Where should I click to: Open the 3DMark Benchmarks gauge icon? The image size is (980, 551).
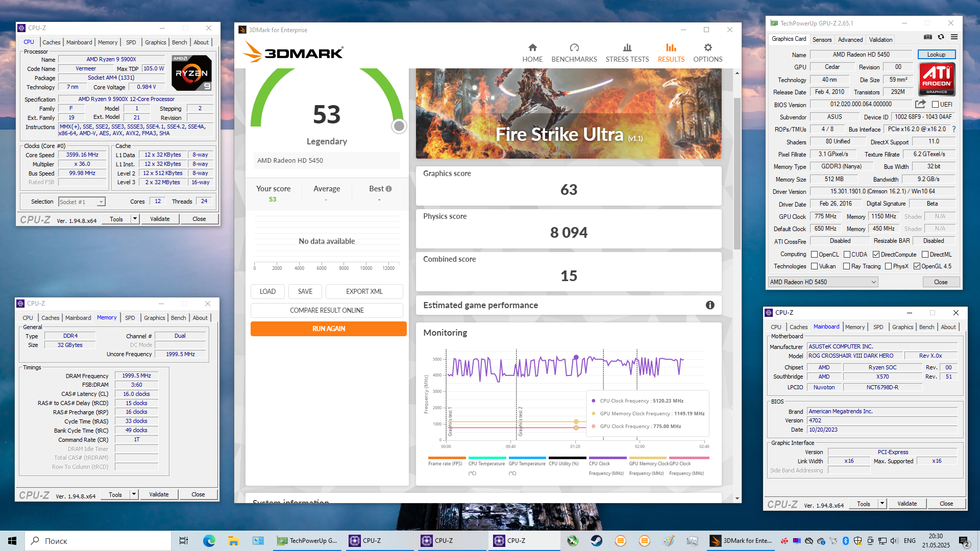point(574,47)
